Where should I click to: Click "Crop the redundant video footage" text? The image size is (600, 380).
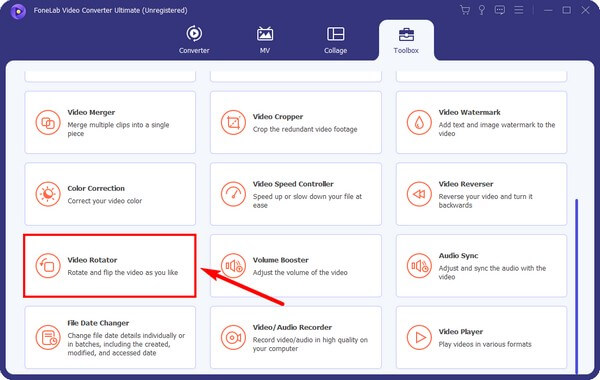305,129
